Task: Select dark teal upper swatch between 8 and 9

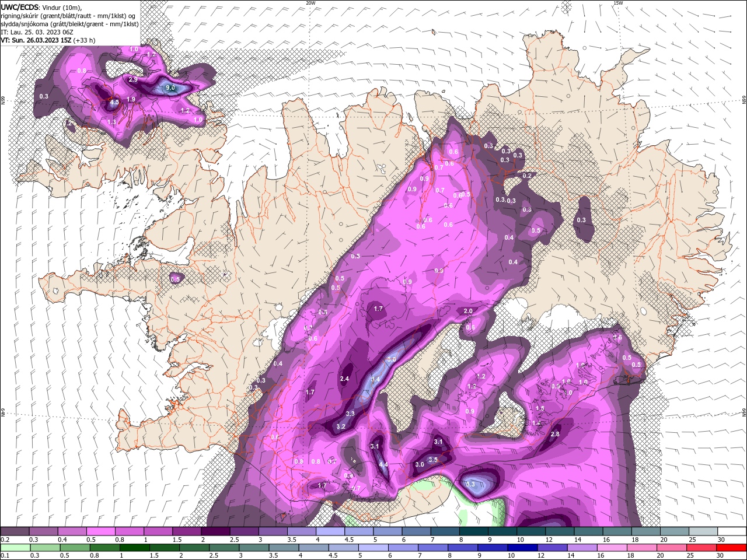Action: [x=474, y=531]
